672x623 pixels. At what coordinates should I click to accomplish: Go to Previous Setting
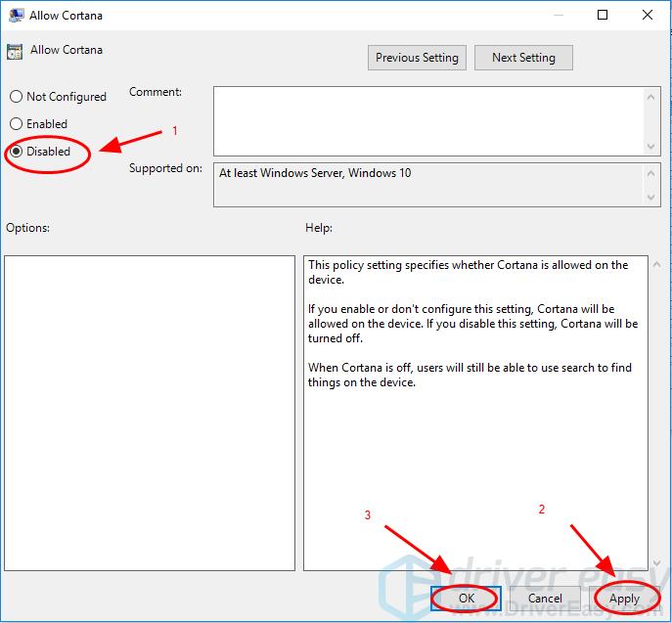pyautogui.click(x=417, y=58)
